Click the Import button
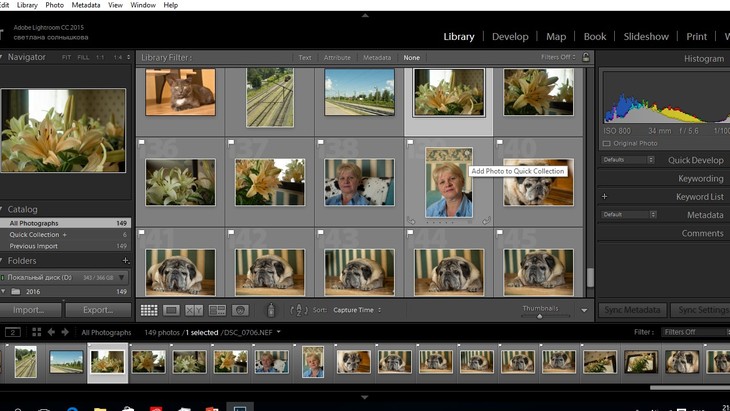 (x=30, y=310)
